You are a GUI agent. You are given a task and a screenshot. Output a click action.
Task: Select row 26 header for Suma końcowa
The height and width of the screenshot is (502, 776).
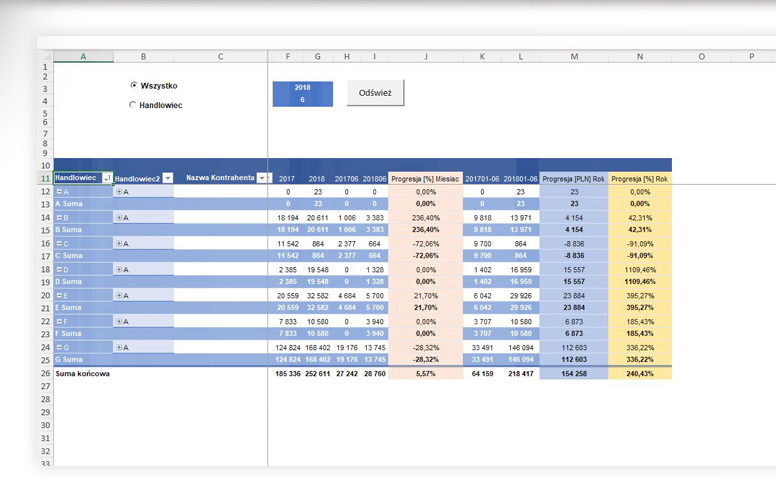coord(45,373)
